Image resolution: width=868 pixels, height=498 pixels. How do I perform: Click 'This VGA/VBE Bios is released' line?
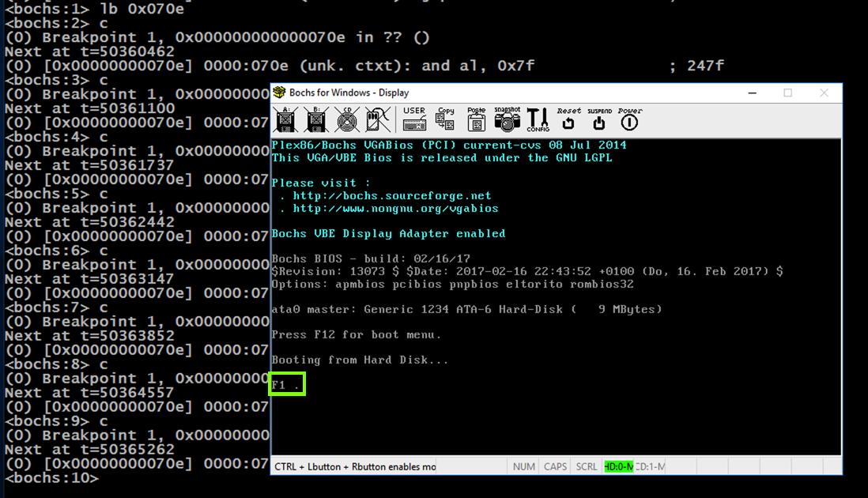[442, 158]
